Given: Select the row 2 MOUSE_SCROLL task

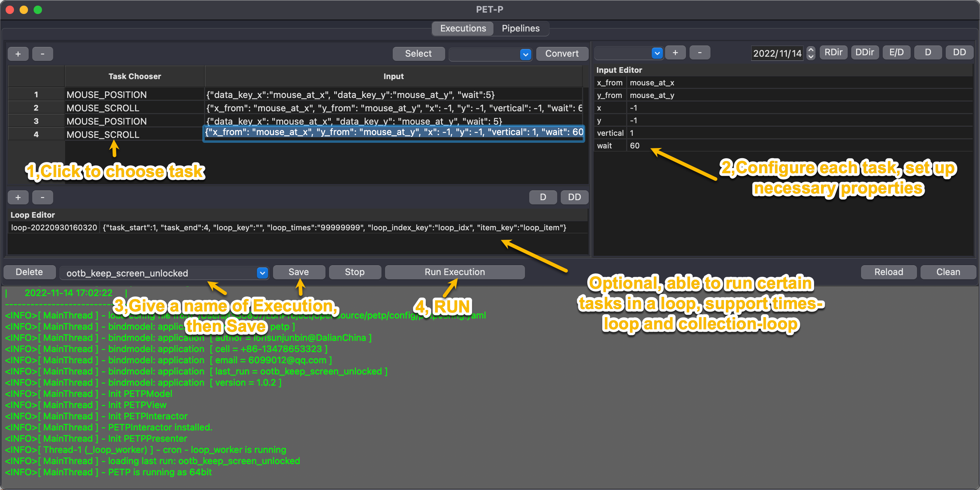Looking at the screenshot, I should [103, 108].
